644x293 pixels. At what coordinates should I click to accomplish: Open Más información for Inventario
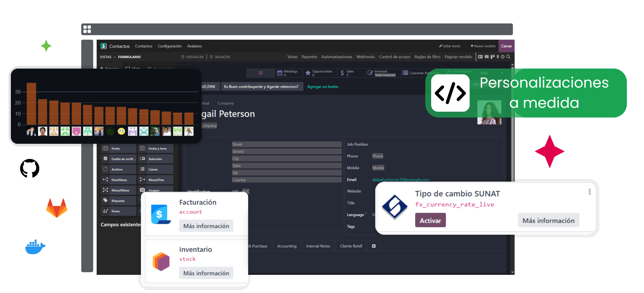tap(206, 273)
